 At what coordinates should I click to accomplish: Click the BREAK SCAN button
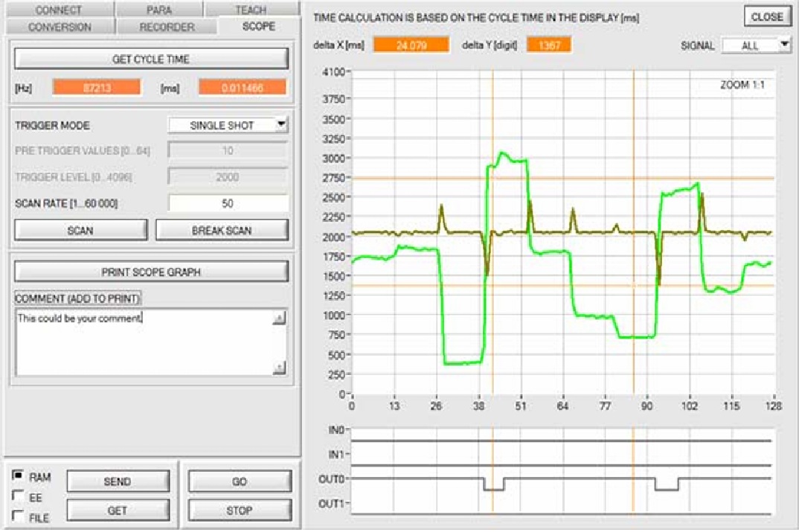[x=222, y=231]
